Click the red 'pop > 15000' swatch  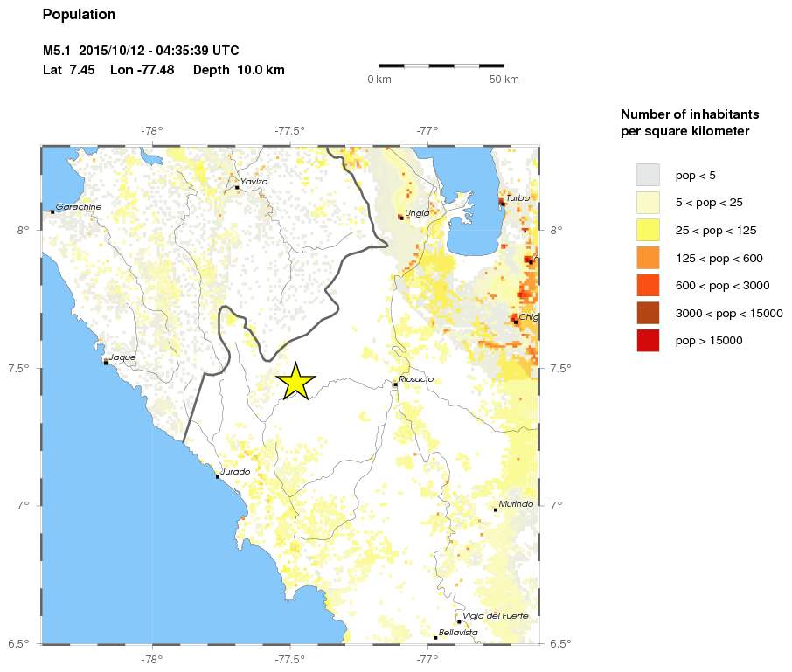pos(648,340)
